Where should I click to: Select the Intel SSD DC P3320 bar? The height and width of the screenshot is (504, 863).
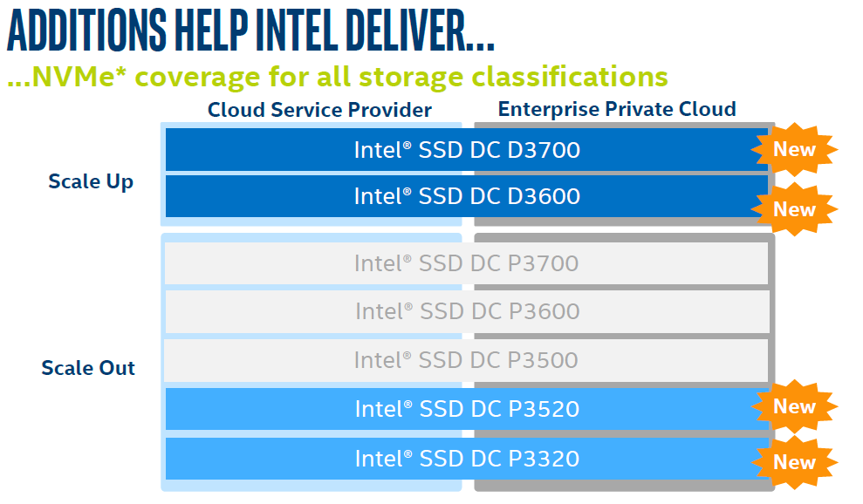coord(466,459)
